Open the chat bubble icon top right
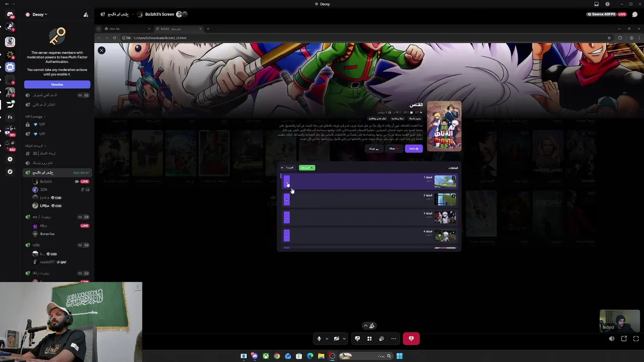The width and height of the screenshot is (644, 362). coord(635,14)
